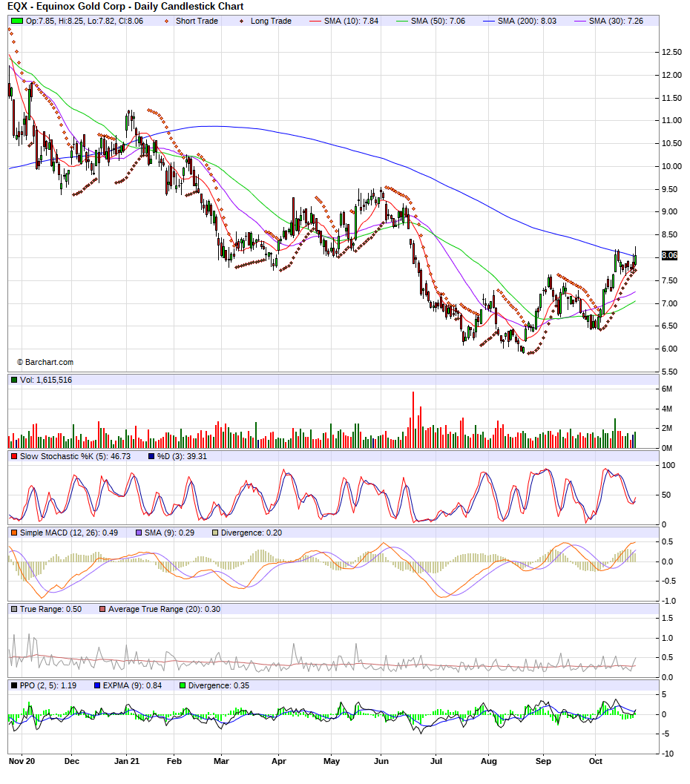Click the 'SMA (50): 7.06' legend label
The height and width of the screenshot is (784, 690).
click(438, 21)
